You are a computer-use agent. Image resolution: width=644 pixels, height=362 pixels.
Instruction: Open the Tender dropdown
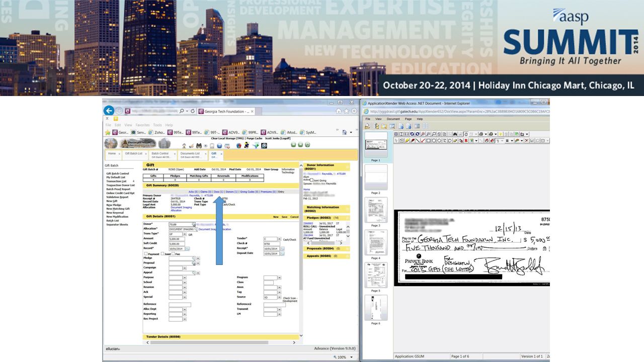pyautogui.click(x=279, y=239)
